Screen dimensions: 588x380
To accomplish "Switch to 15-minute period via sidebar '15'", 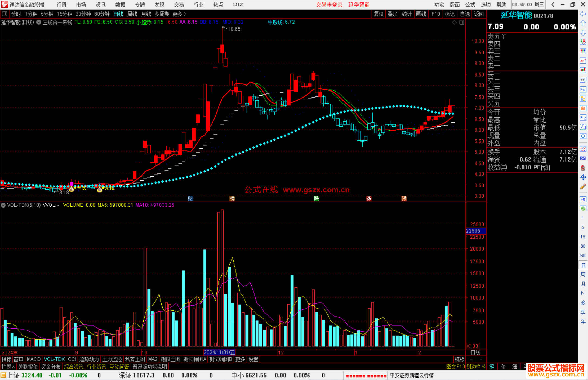I will tap(583, 237).
